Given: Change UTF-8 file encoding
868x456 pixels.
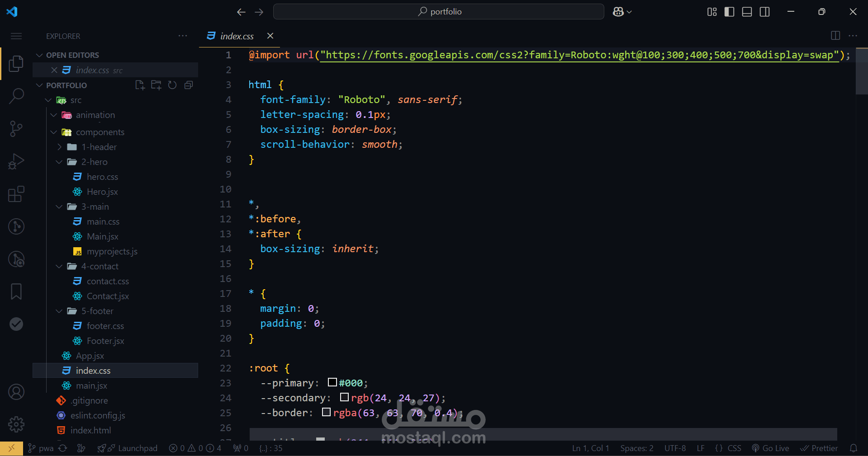Looking at the screenshot, I should (x=675, y=448).
